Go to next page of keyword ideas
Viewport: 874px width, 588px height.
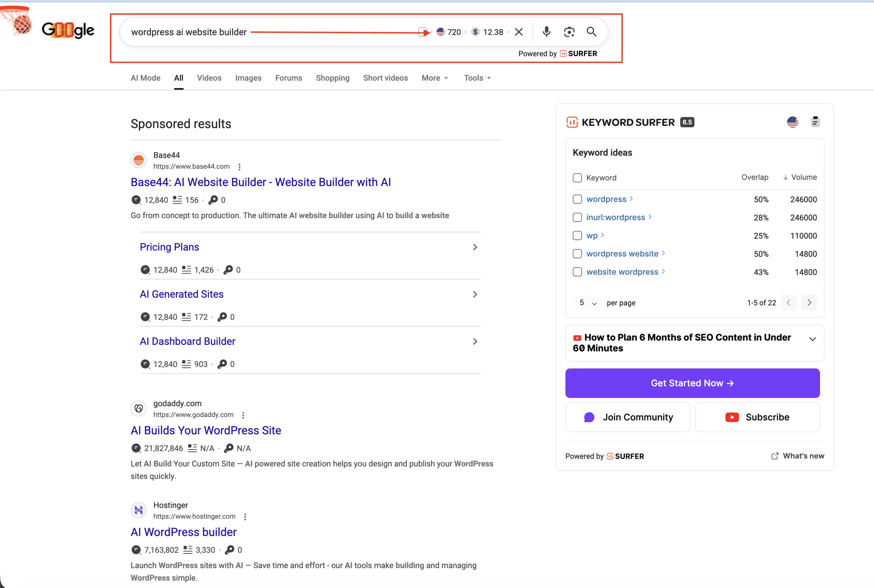[x=809, y=303]
